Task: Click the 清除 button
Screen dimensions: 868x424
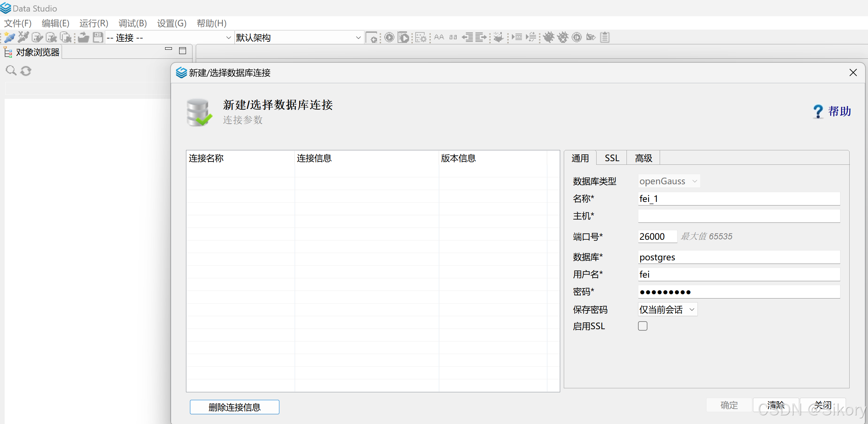Action: pos(776,405)
